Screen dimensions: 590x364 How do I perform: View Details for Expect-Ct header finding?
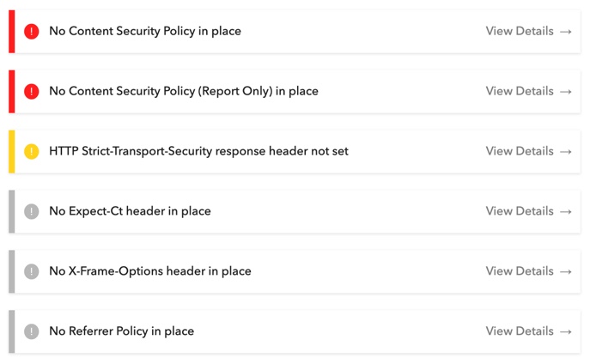[x=520, y=211]
